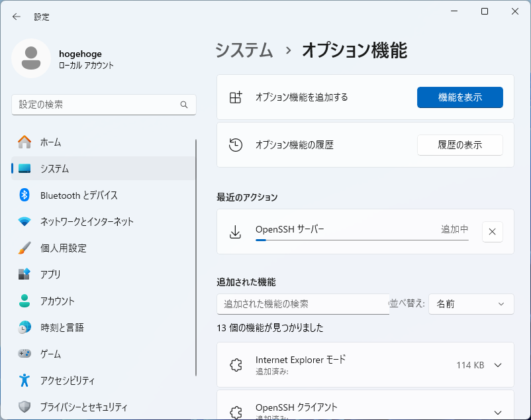531x420 pixels.
Task: Click the 追加された機能の検索 field
Action: pyautogui.click(x=303, y=304)
